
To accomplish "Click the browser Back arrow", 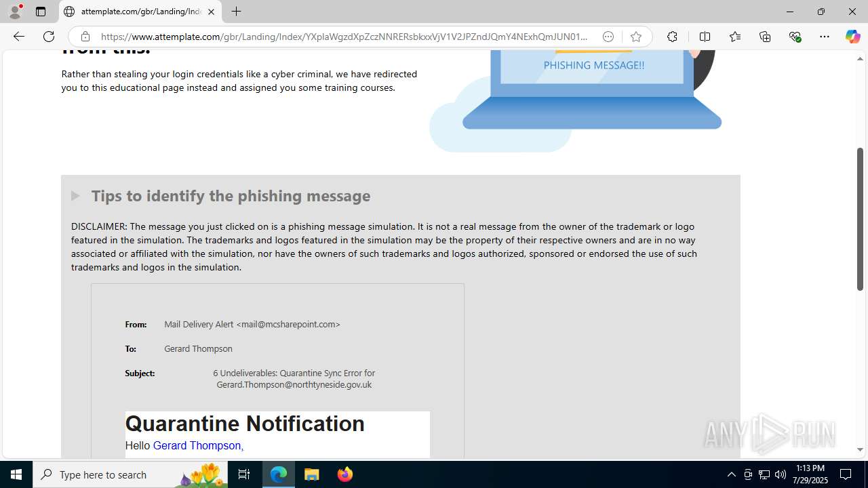I will (19, 37).
